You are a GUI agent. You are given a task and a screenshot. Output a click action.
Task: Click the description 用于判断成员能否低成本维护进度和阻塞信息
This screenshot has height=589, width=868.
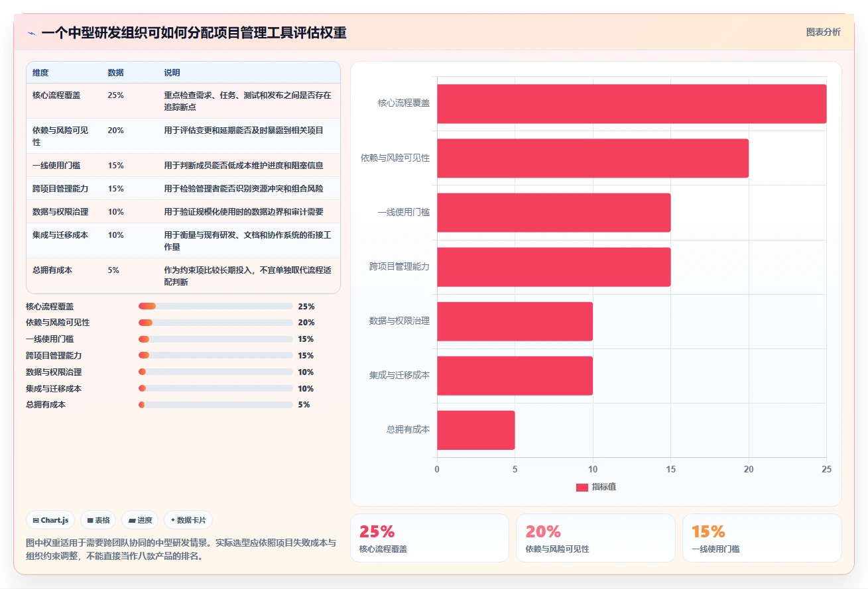point(244,166)
